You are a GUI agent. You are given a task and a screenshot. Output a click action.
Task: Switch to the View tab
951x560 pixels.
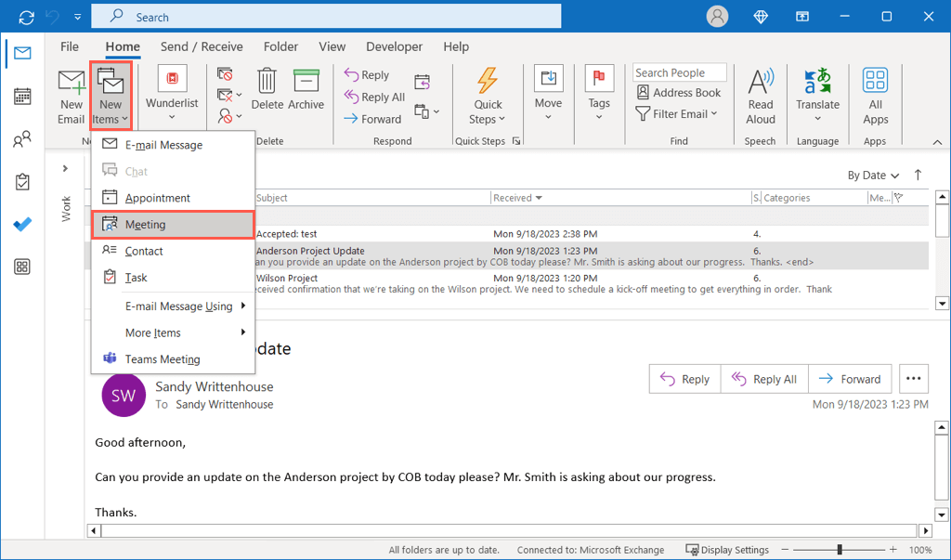pos(332,46)
